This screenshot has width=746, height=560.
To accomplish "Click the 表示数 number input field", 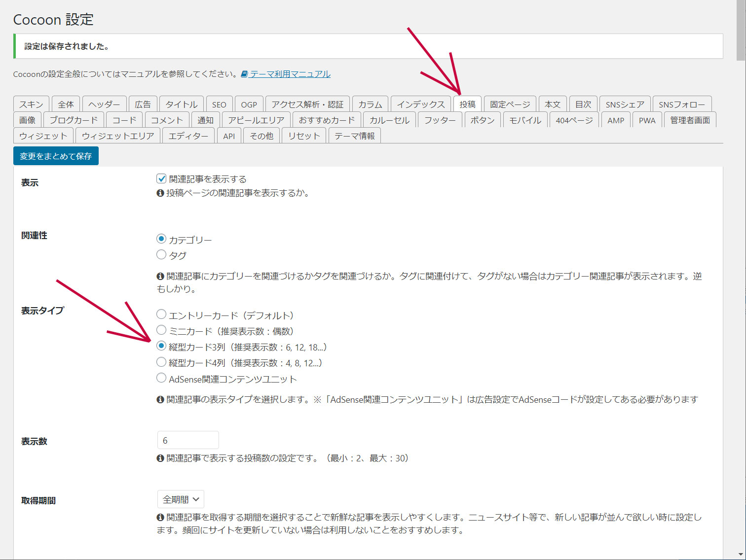I will click(x=188, y=440).
